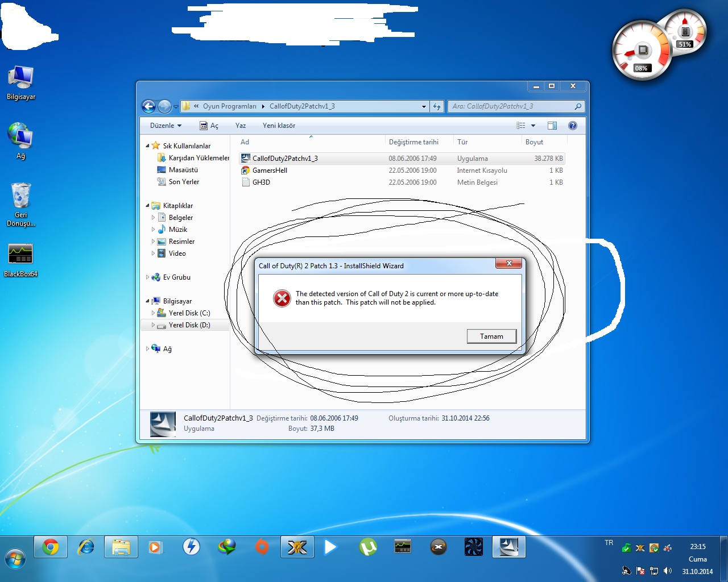728x582 pixels.
Task: Collapse the Bilgisayar tree node
Action: point(148,301)
